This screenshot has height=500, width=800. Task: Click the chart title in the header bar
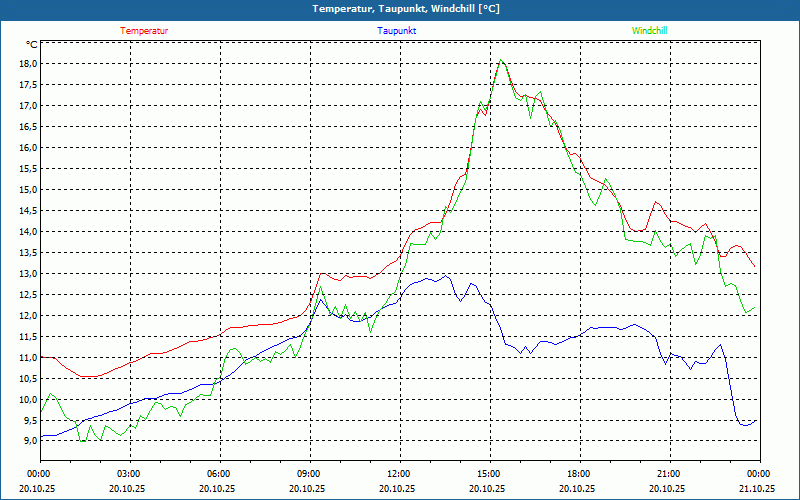(x=400, y=9)
